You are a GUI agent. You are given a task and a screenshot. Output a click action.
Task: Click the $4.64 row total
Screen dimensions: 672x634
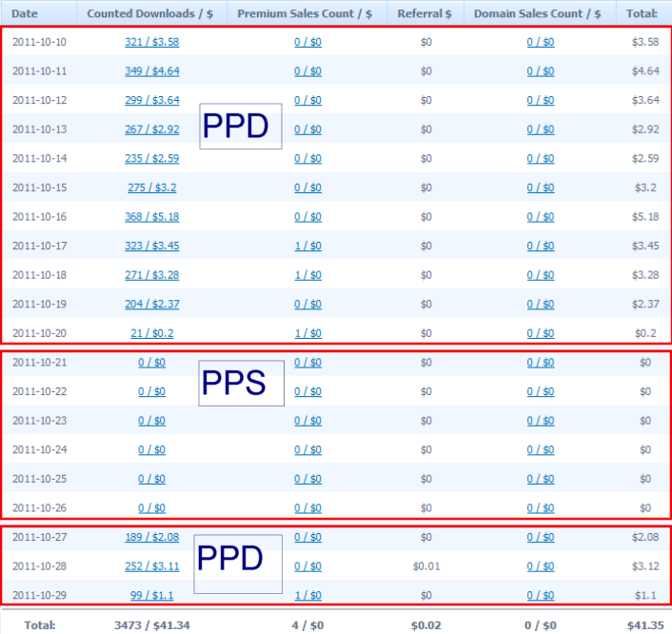(x=645, y=71)
